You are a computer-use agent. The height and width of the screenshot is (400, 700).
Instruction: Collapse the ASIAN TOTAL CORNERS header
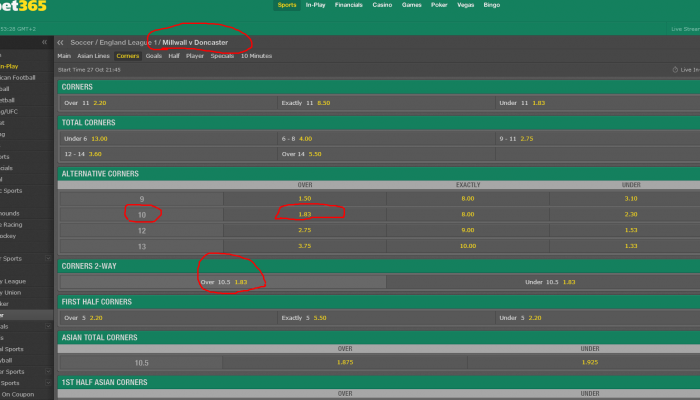pyautogui.click(x=379, y=338)
